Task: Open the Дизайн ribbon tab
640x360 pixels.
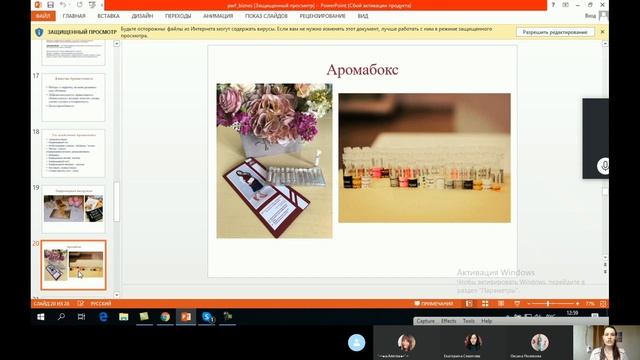Action: point(142,16)
